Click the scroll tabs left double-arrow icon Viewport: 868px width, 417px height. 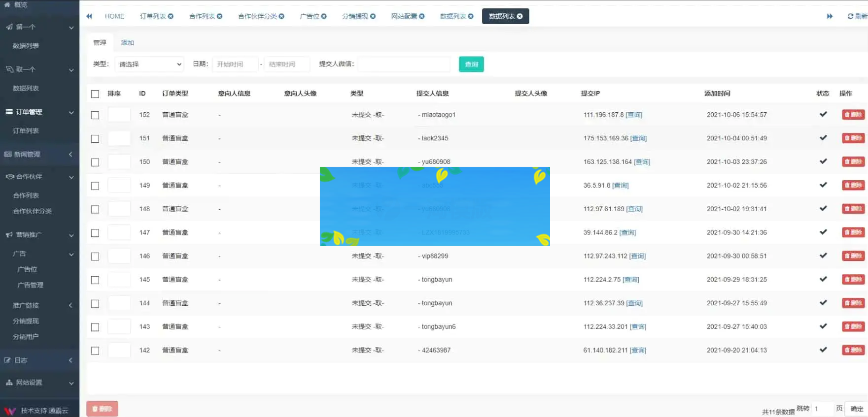[x=89, y=16]
